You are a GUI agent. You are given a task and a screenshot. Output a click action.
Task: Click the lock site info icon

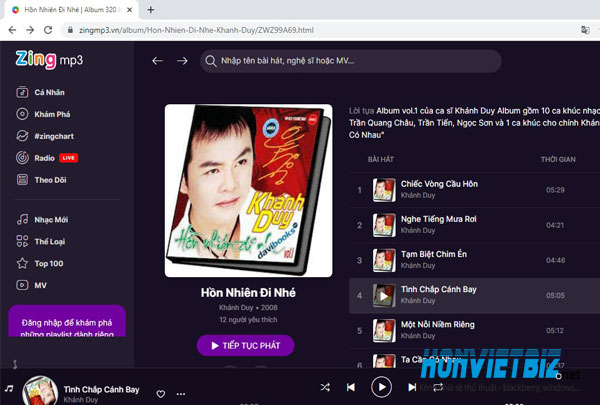pos(70,30)
